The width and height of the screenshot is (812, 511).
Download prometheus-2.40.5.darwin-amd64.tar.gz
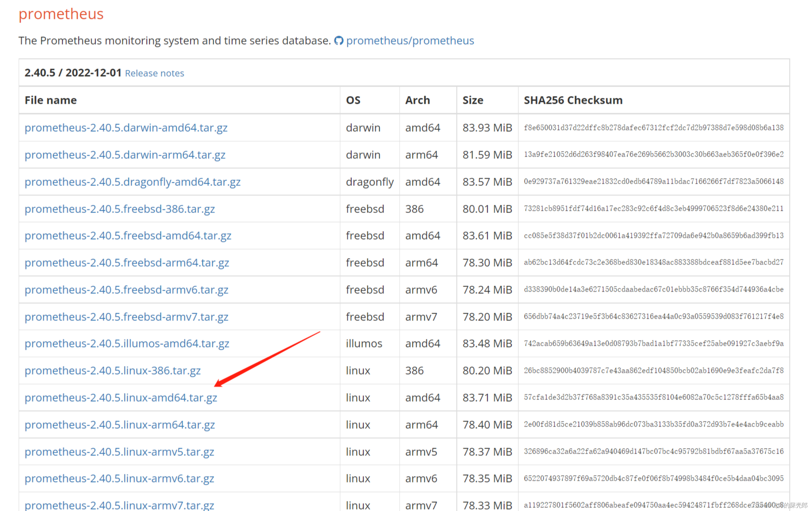126,128
